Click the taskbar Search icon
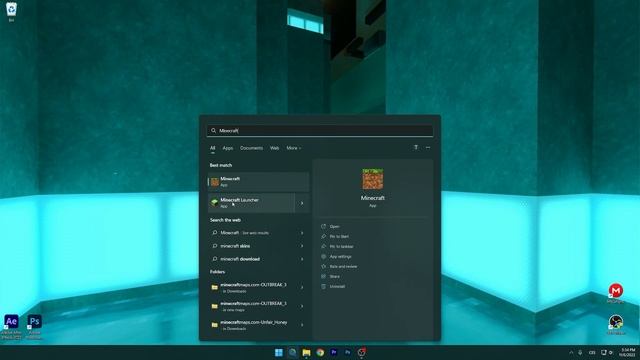Image resolution: width=640 pixels, height=360 pixels. pyautogui.click(x=293, y=353)
